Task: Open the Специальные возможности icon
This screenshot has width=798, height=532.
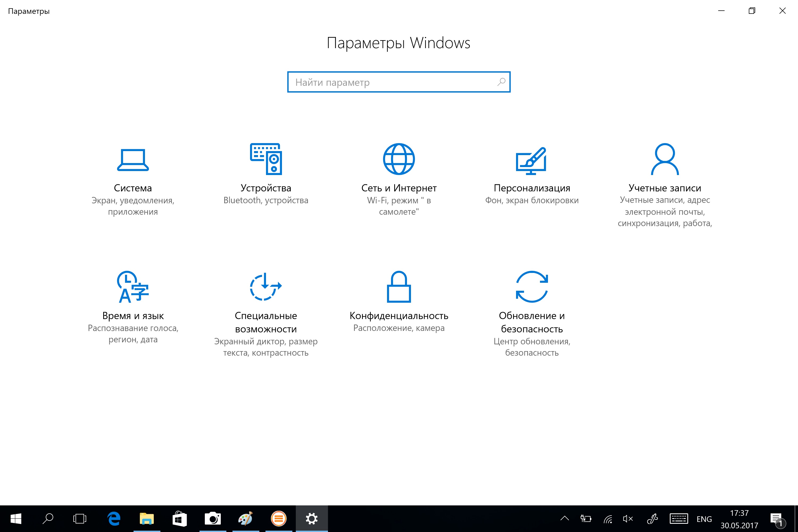Action: click(266, 287)
